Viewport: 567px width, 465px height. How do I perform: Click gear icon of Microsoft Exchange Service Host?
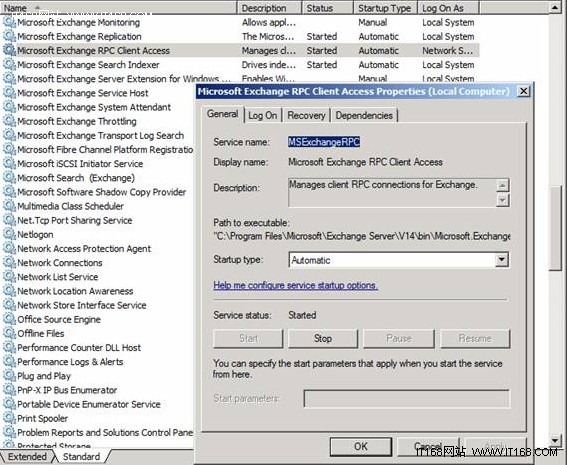9,93
